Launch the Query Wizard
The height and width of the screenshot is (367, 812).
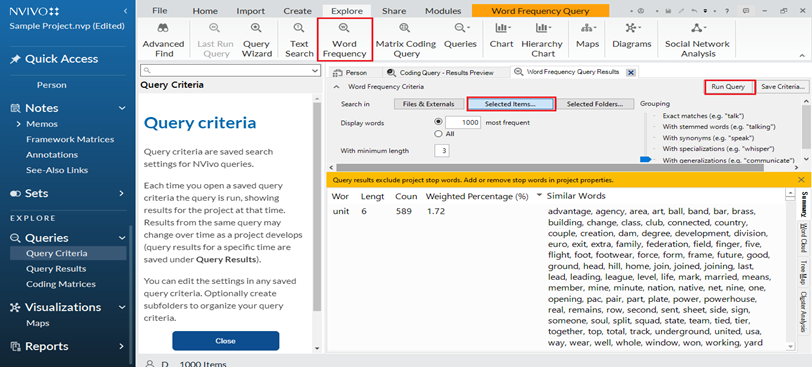[x=256, y=40]
